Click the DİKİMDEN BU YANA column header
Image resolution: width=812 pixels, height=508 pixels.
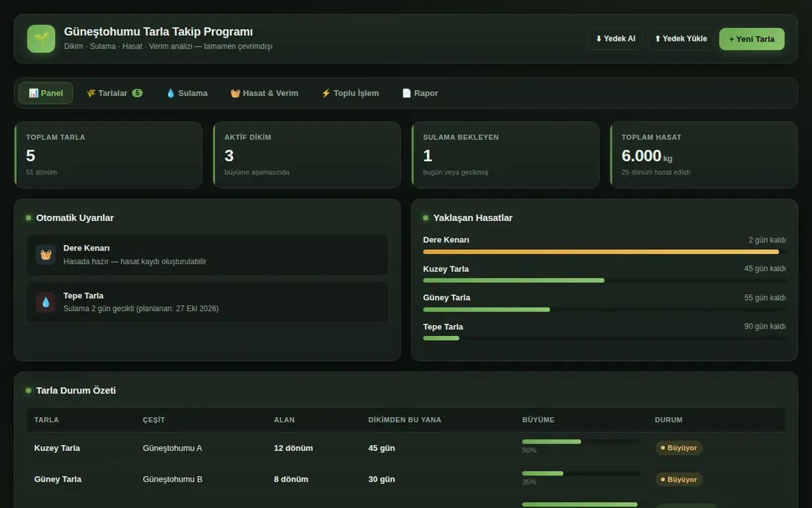click(405, 420)
